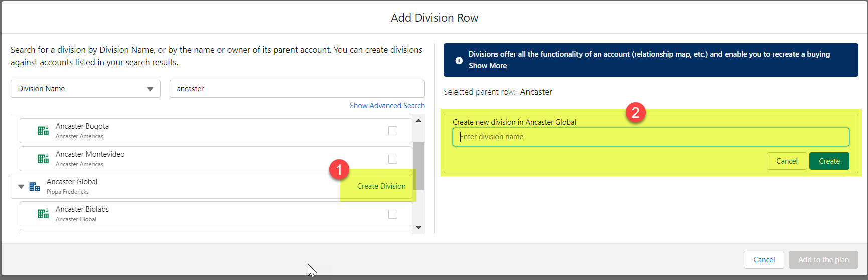Viewport: 868px width, 280px height.
Task: Select the Ancaster Montevideo checkbox
Action: pyautogui.click(x=393, y=159)
